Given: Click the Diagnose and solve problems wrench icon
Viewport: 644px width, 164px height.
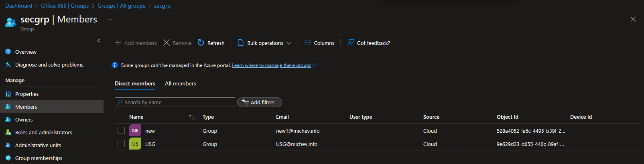Looking at the screenshot, I should [8, 65].
